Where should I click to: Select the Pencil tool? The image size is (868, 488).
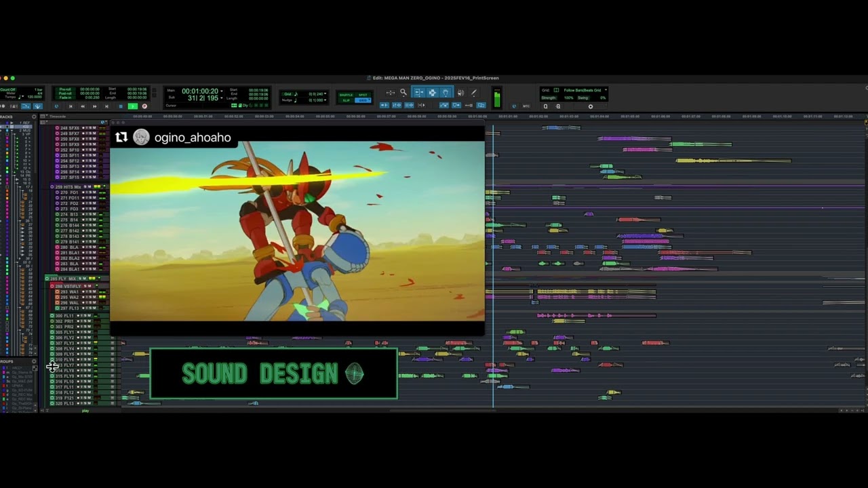pos(473,92)
